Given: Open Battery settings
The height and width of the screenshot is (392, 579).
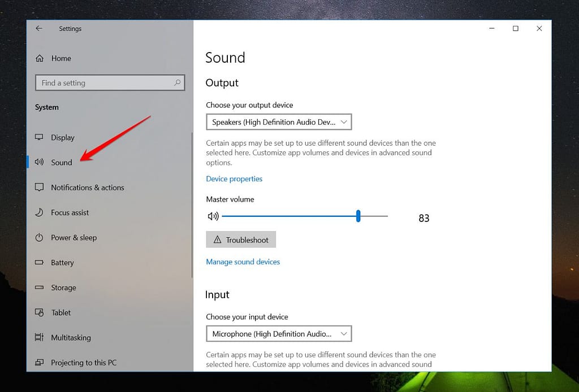Looking at the screenshot, I should pyautogui.click(x=62, y=263).
